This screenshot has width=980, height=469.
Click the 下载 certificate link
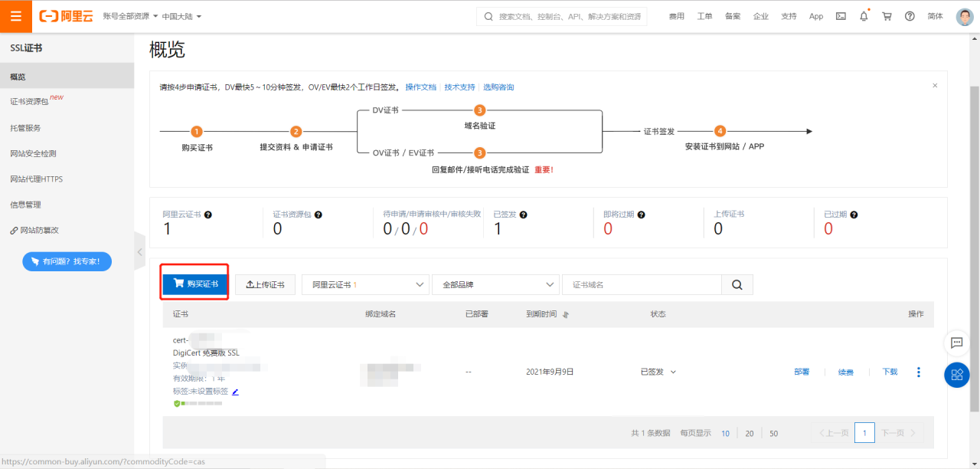tap(888, 371)
